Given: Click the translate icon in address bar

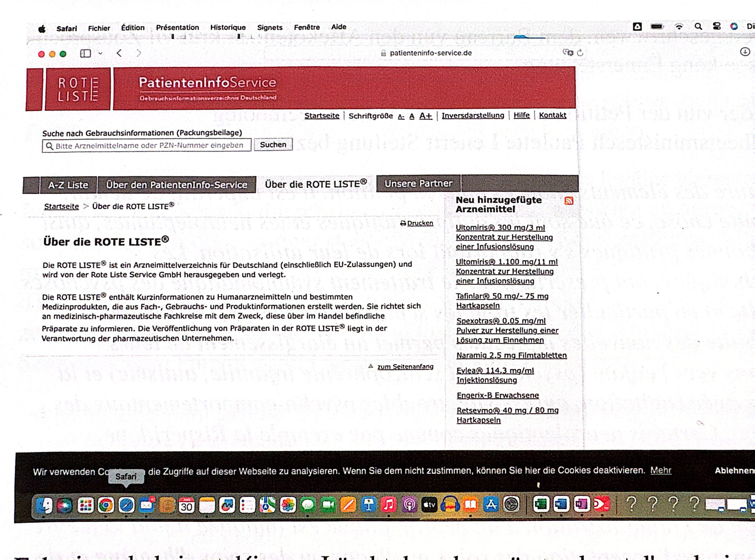Looking at the screenshot, I should (567, 52).
